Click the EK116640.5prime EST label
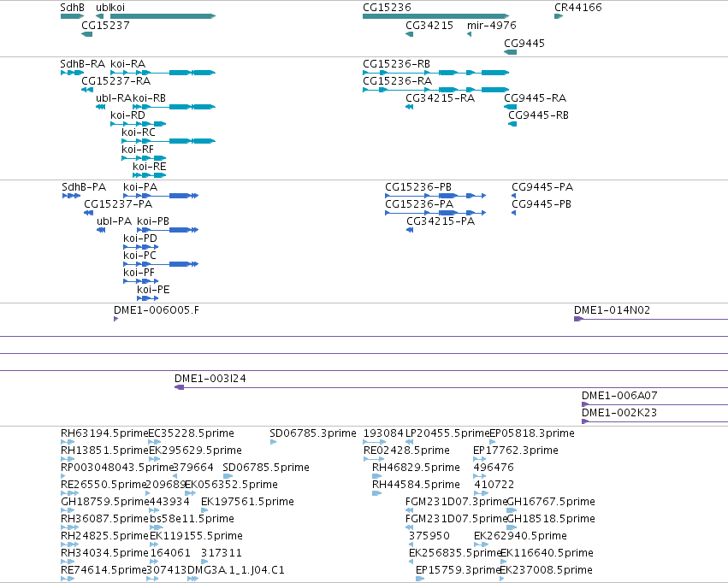Image resolution: width=728 pixels, height=583 pixels. pyautogui.click(x=547, y=554)
